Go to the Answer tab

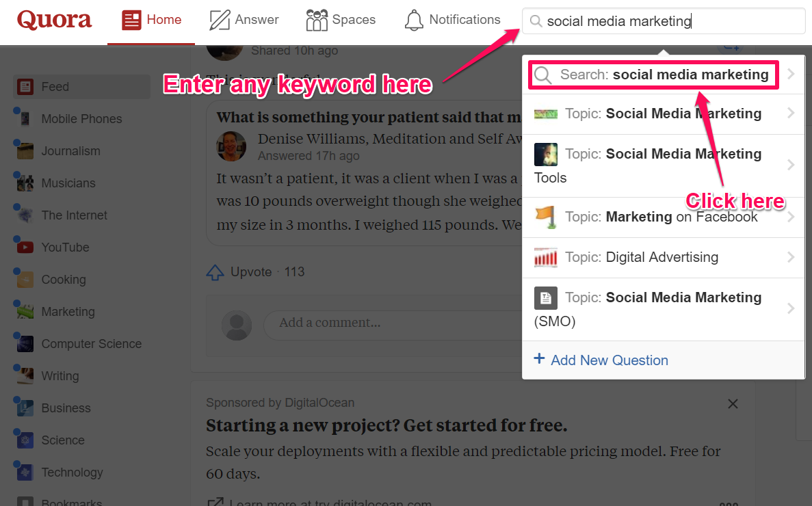coord(244,21)
